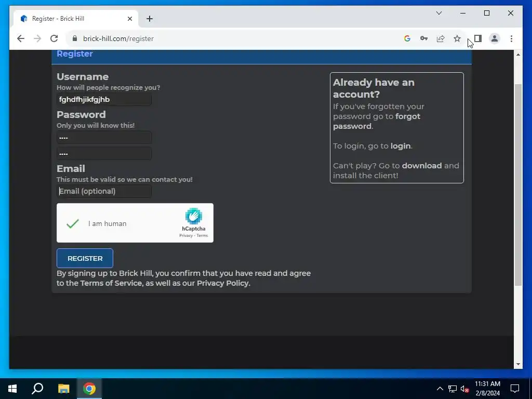
Task: Click 'Only you will know this!' text
Action: point(96,126)
